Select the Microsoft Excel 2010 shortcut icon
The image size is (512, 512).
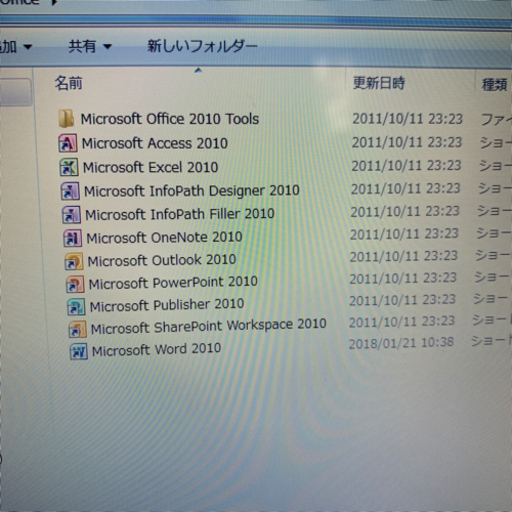pos(69,167)
